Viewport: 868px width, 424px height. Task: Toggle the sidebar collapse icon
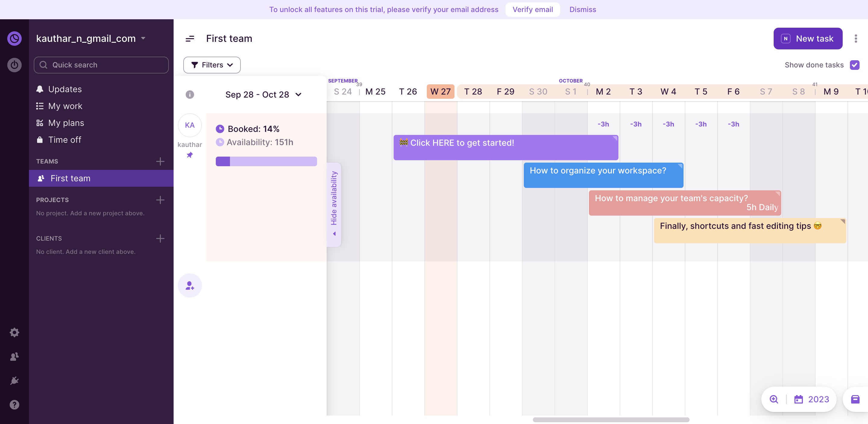pos(190,38)
